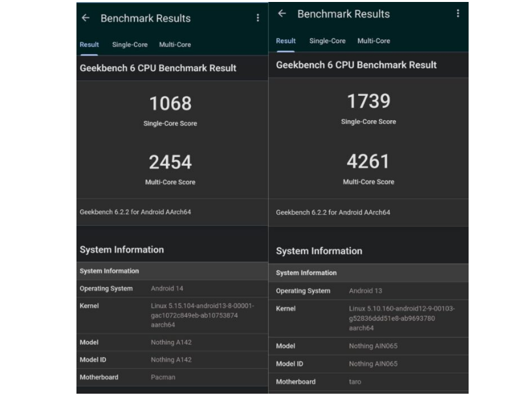This screenshot has height=395, width=532.
Task: Click Nothing AIN065 in the Model ID row
Action: pyautogui.click(x=373, y=364)
